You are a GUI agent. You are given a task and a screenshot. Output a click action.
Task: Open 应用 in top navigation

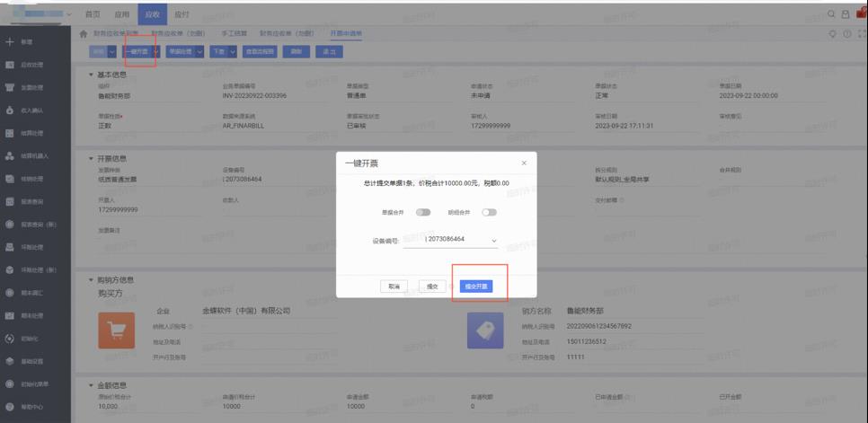click(122, 14)
